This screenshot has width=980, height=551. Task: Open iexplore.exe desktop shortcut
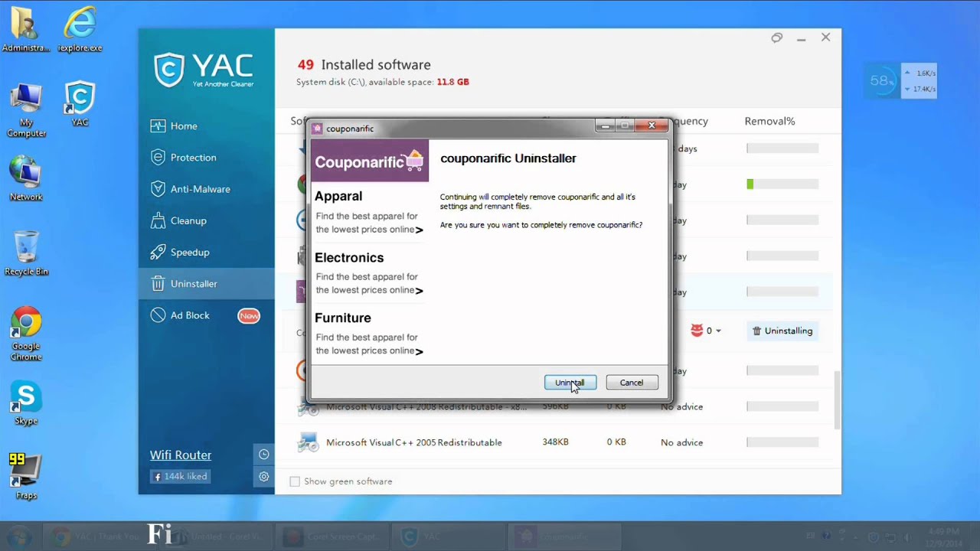click(80, 31)
